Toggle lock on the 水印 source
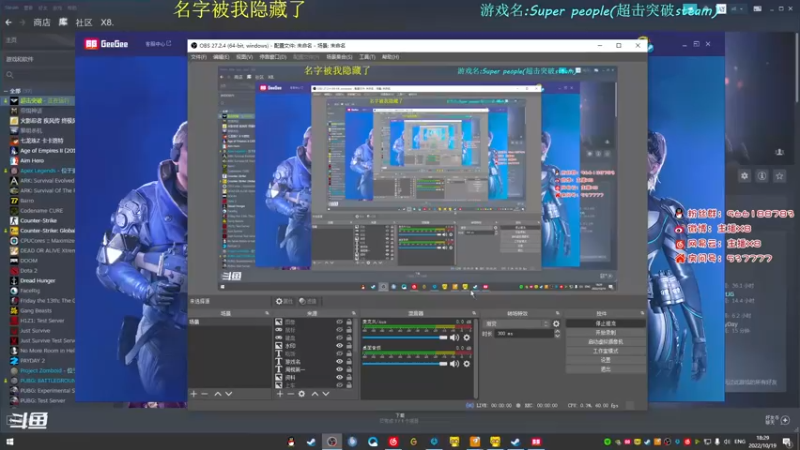 pos(349,346)
